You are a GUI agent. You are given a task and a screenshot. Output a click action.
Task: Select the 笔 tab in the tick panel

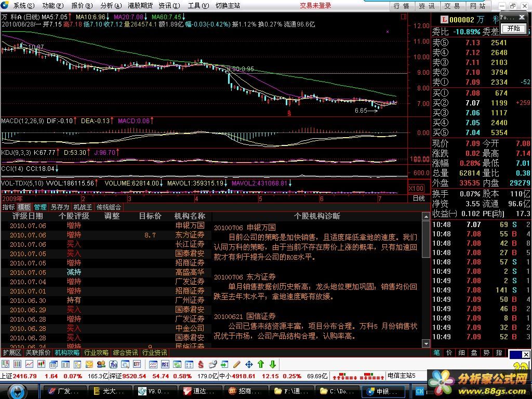tap(436, 353)
